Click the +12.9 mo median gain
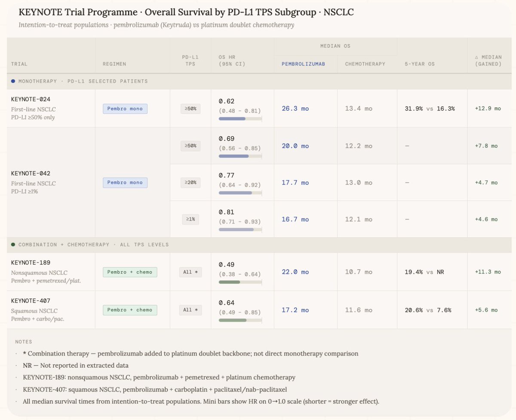The image size is (516, 420). tap(488, 109)
